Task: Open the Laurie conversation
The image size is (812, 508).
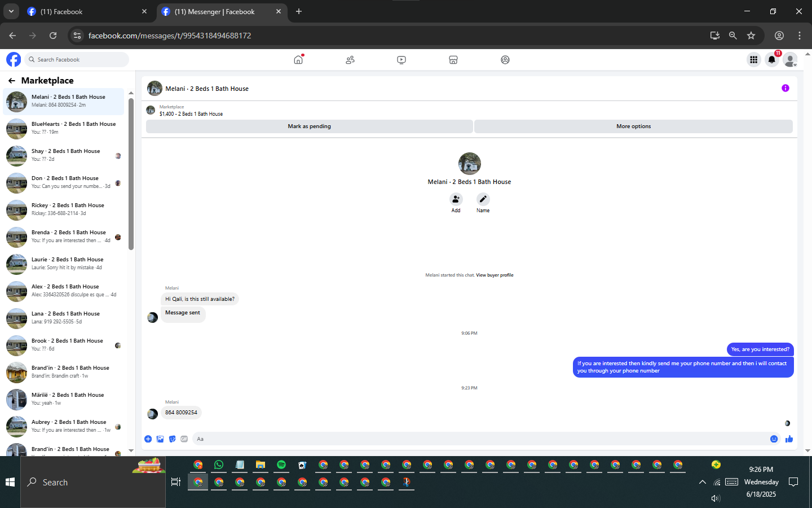Action: (x=63, y=264)
